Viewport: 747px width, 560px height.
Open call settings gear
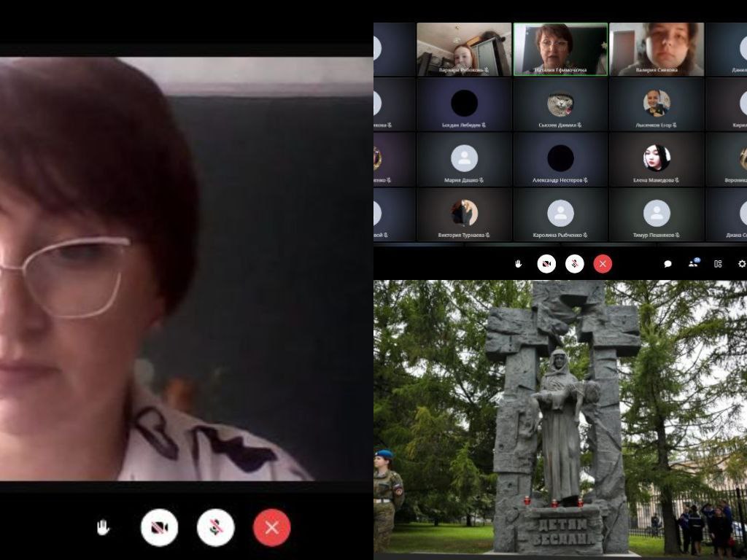coord(742,264)
